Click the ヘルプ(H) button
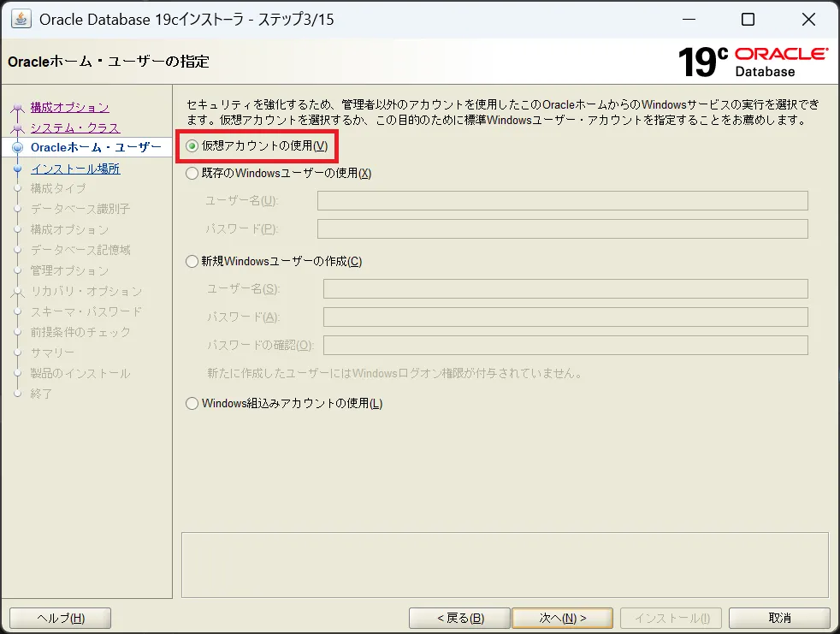Screen dimensions: 840x634 [x=61, y=618]
